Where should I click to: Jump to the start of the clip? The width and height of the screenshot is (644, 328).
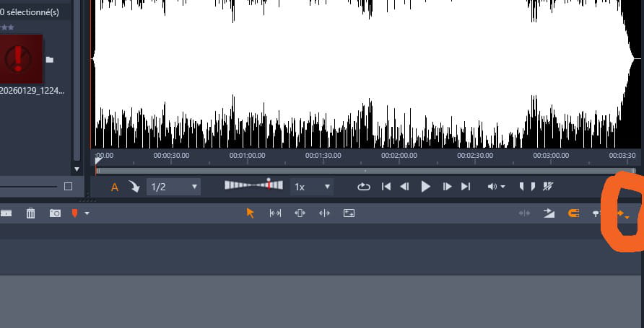pos(386,187)
